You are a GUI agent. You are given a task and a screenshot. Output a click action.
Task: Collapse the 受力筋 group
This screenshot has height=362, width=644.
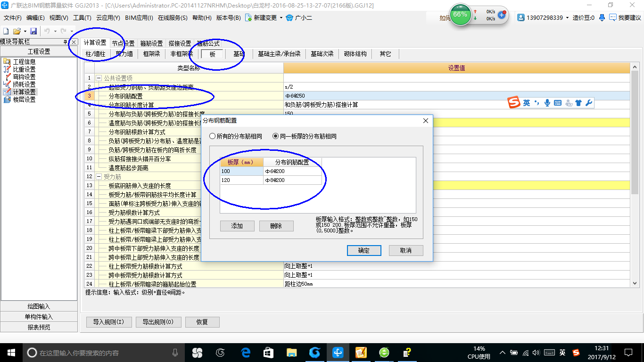[x=99, y=177]
